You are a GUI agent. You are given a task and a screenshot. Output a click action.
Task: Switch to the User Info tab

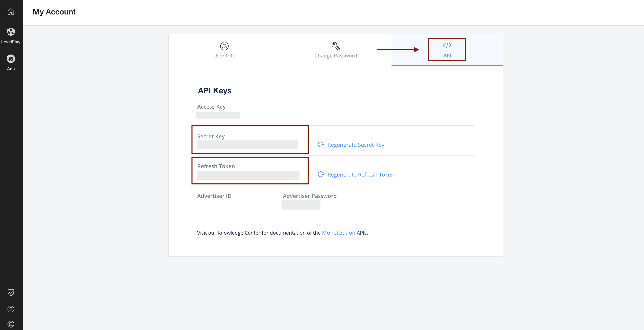(x=224, y=56)
